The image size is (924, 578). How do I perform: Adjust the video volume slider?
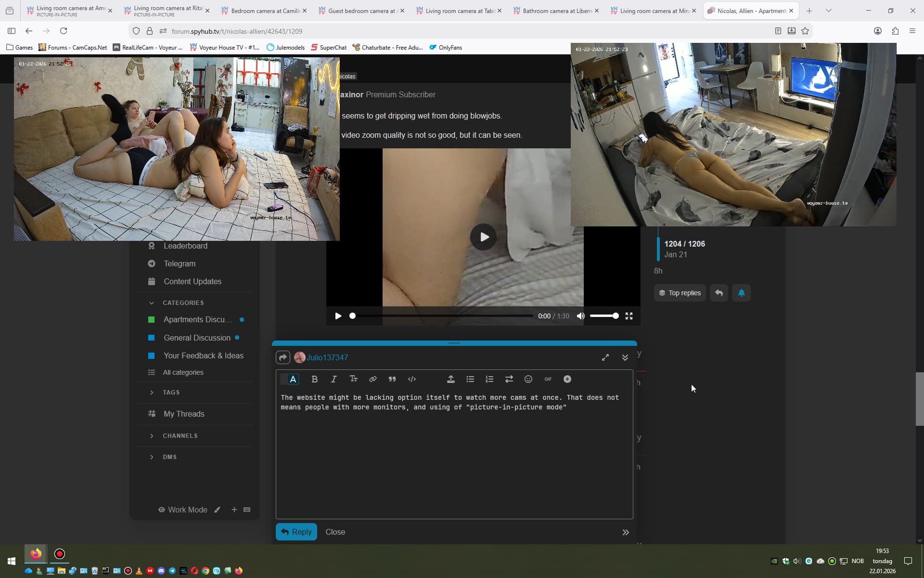604,316
